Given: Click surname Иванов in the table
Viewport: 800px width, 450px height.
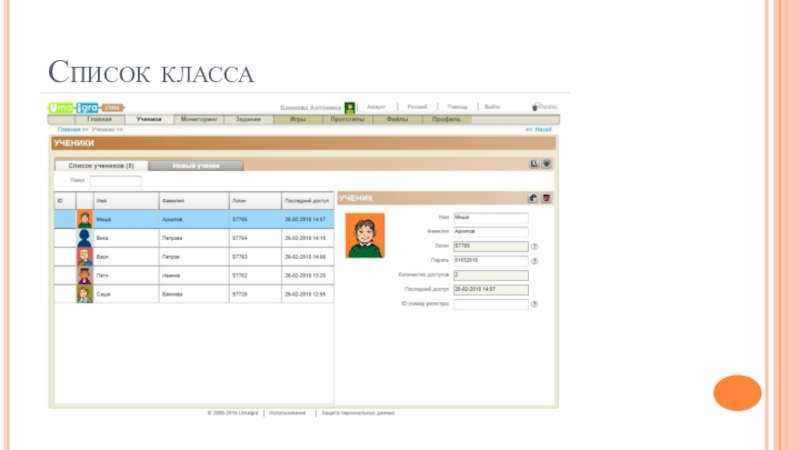Looking at the screenshot, I should (171, 276).
